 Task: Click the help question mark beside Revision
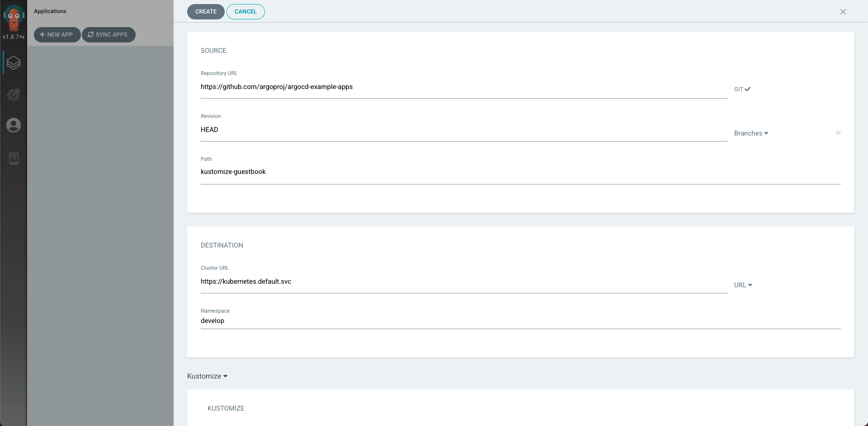coord(838,133)
